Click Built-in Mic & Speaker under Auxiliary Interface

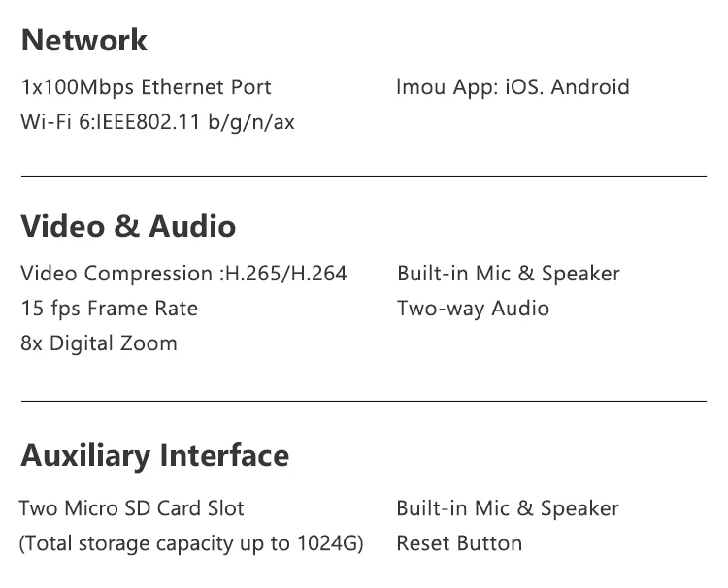(x=507, y=508)
